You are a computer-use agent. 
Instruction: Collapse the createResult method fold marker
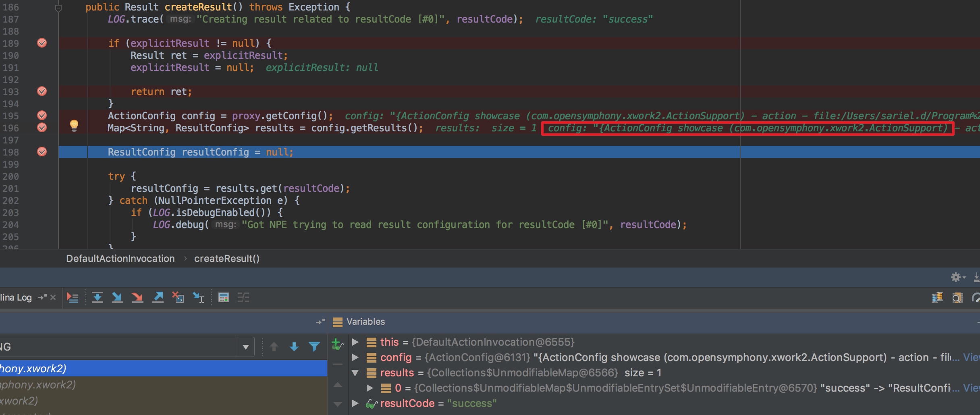58,8
